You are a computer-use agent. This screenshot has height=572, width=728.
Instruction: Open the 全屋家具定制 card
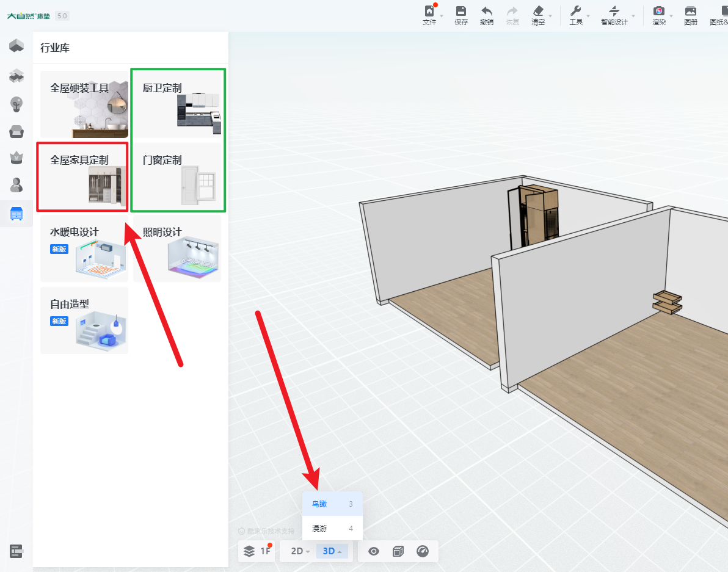tap(84, 176)
